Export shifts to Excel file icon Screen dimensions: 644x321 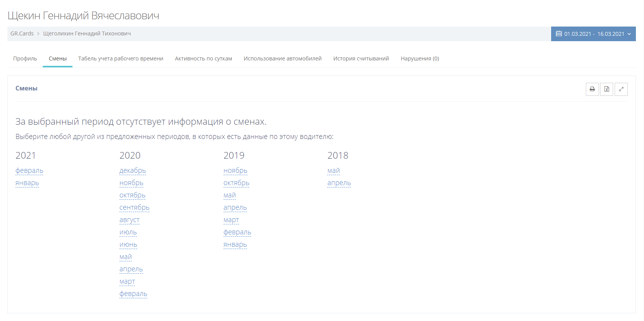pyautogui.click(x=607, y=89)
